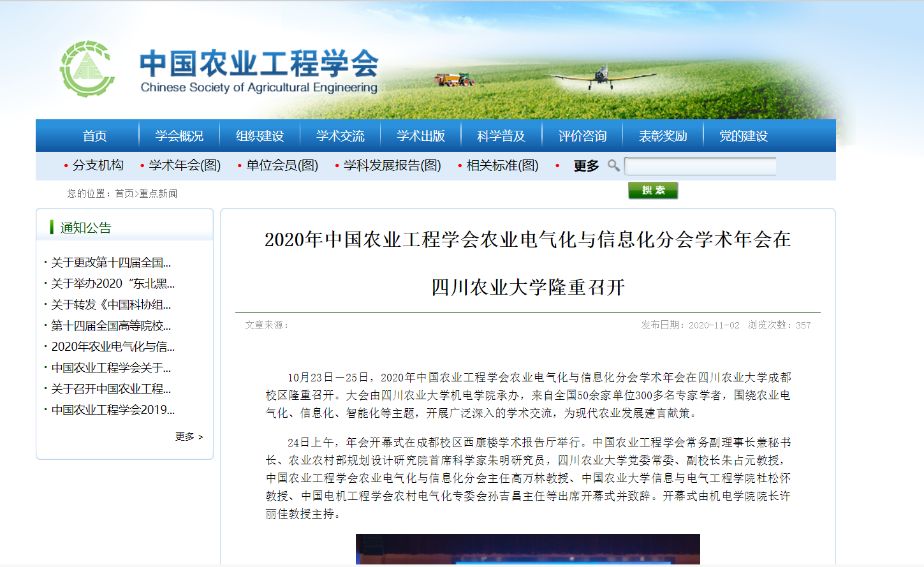Image resolution: width=924 pixels, height=567 pixels.
Task: Visit 单位会员(图) link
Action: (282, 165)
